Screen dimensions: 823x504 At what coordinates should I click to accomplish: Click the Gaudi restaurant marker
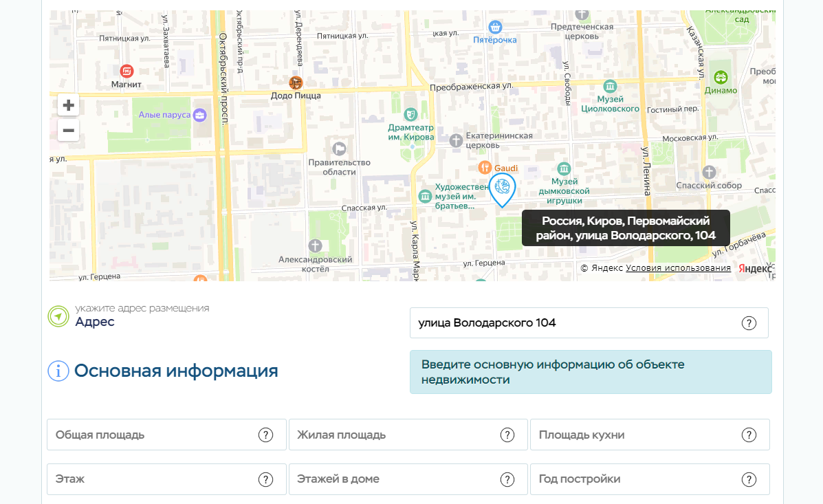[x=485, y=168]
